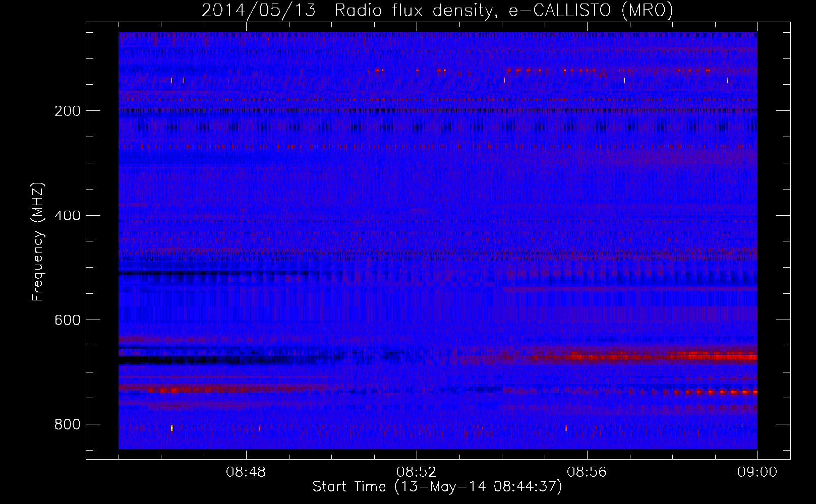Click the 800 frequency tick label
Screen dimensions: 816x504
68,424
